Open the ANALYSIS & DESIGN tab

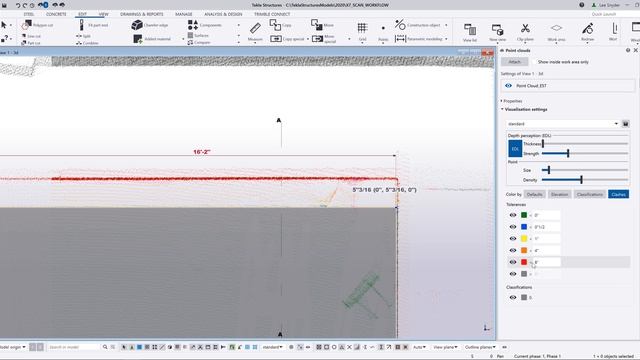pos(223,14)
